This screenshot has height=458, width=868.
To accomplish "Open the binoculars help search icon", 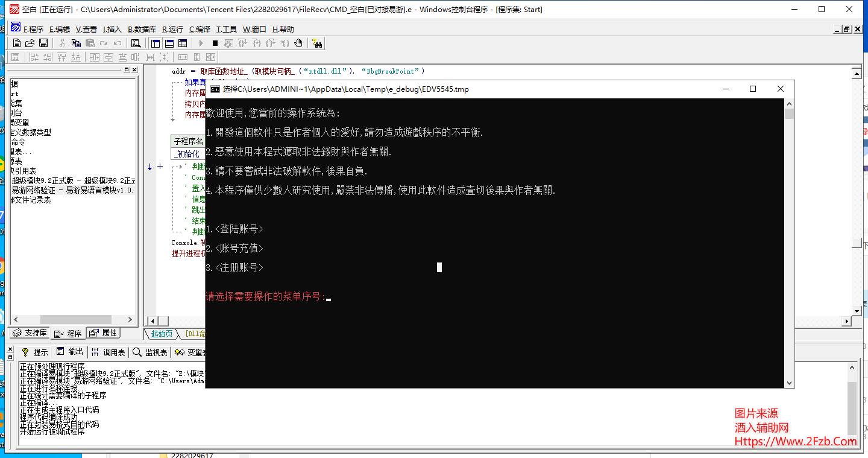I will pyautogui.click(x=317, y=43).
